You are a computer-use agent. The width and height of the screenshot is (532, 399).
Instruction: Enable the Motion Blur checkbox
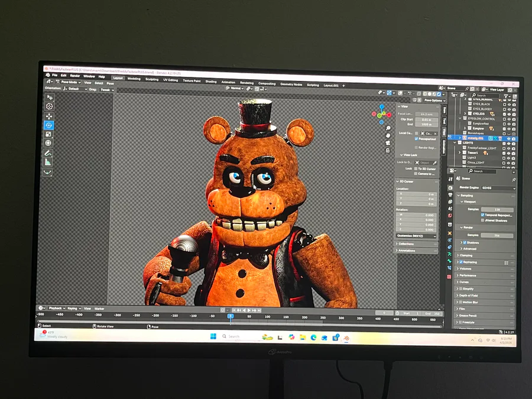tap(460, 302)
